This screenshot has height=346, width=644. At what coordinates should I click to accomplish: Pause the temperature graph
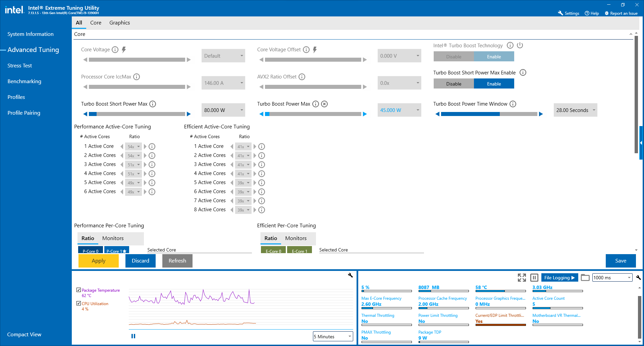133,336
